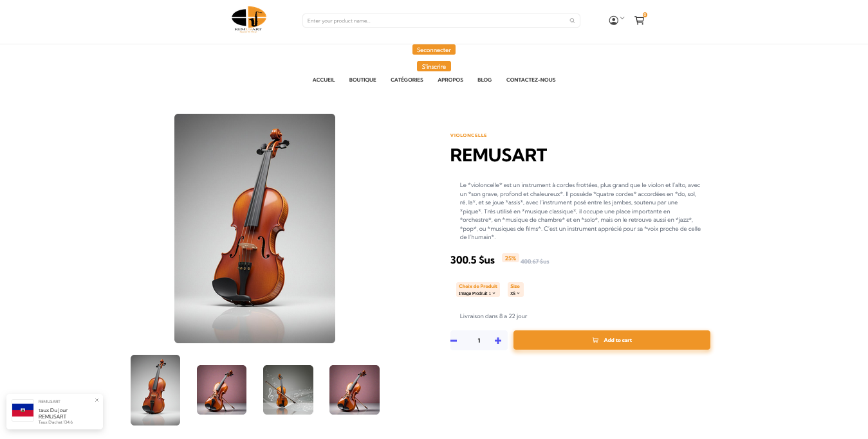Click the Seconnecter button
This screenshot has height=439, width=868.
pyautogui.click(x=434, y=49)
